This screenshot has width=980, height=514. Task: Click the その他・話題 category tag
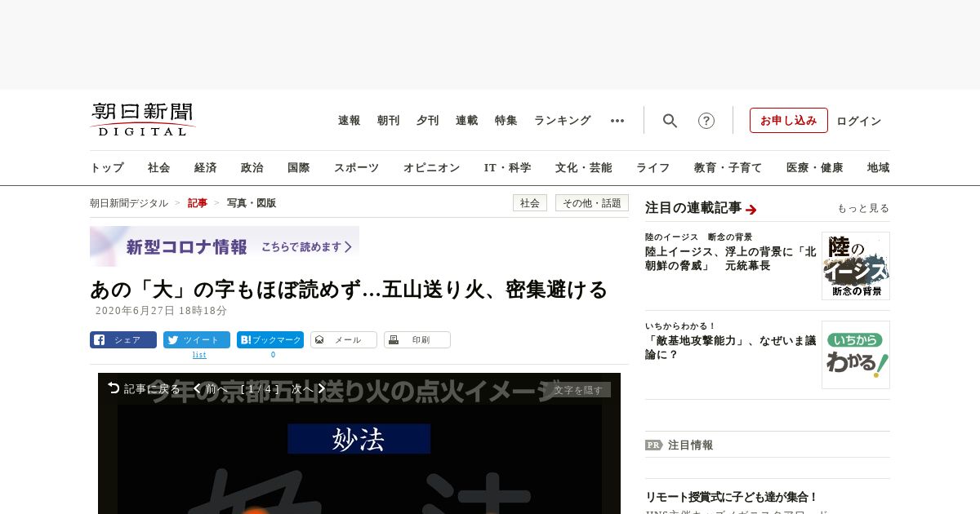(x=592, y=203)
